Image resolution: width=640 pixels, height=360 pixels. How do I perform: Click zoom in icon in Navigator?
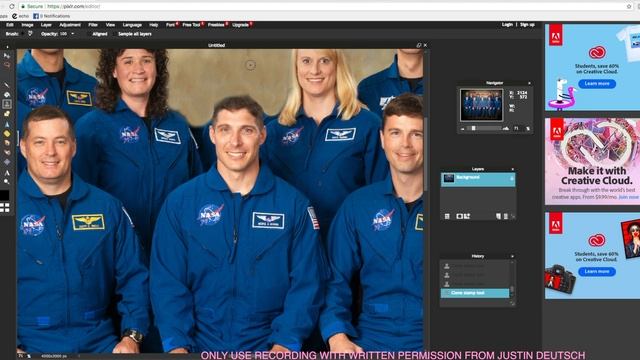[506, 129]
